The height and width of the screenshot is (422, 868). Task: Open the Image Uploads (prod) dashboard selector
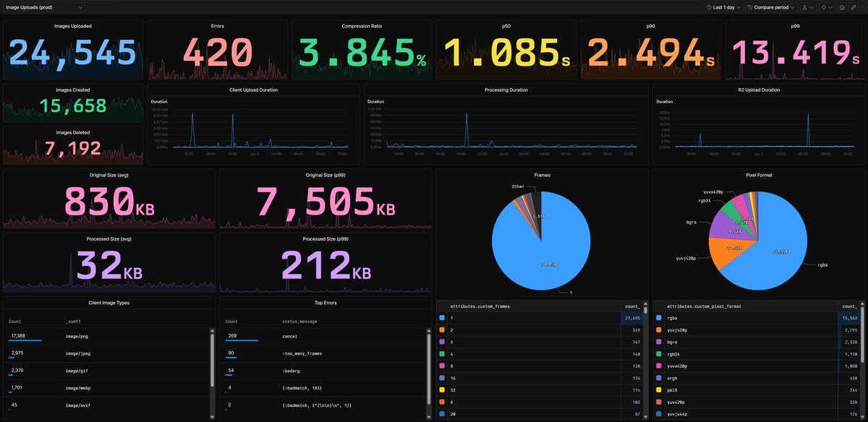44,7
